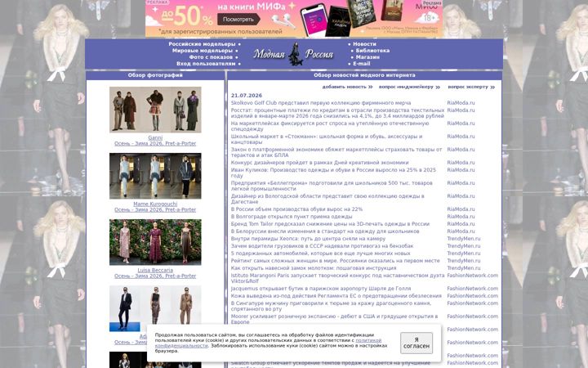Open В Сингапуре мужчину приговорили headline
The height and width of the screenshot is (368, 588).
331,306
